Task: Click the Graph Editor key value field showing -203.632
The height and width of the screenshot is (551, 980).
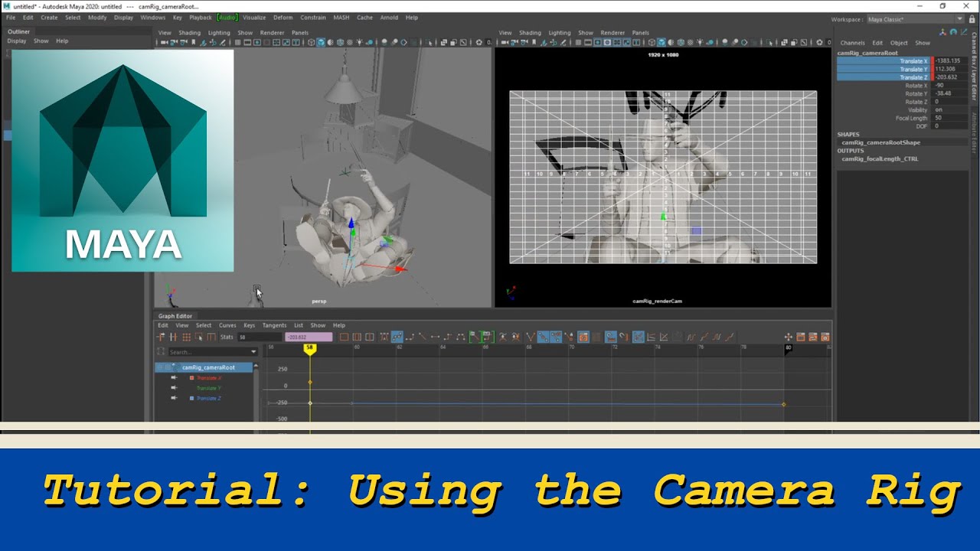Action: pyautogui.click(x=309, y=337)
